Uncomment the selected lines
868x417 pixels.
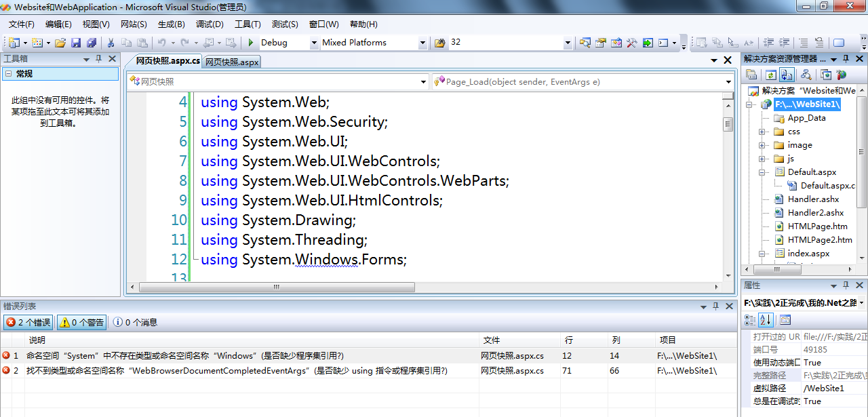(x=818, y=43)
